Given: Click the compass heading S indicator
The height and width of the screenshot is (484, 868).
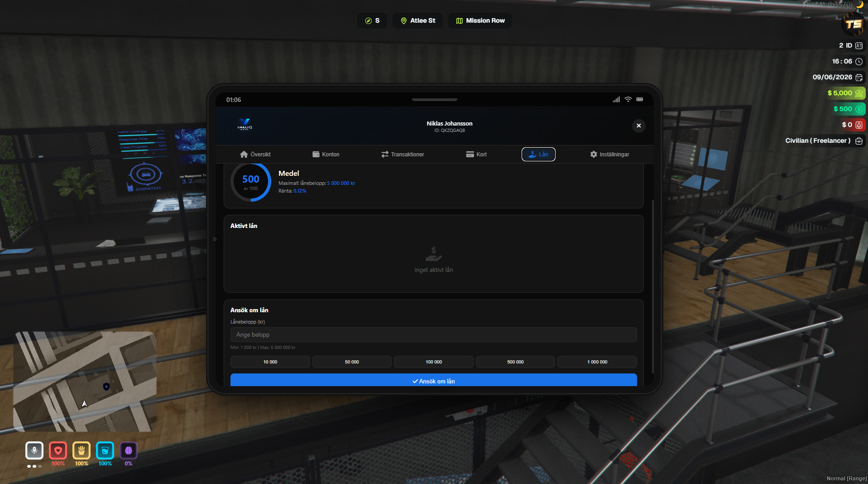Looking at the screenshot, I should (372, 21).
